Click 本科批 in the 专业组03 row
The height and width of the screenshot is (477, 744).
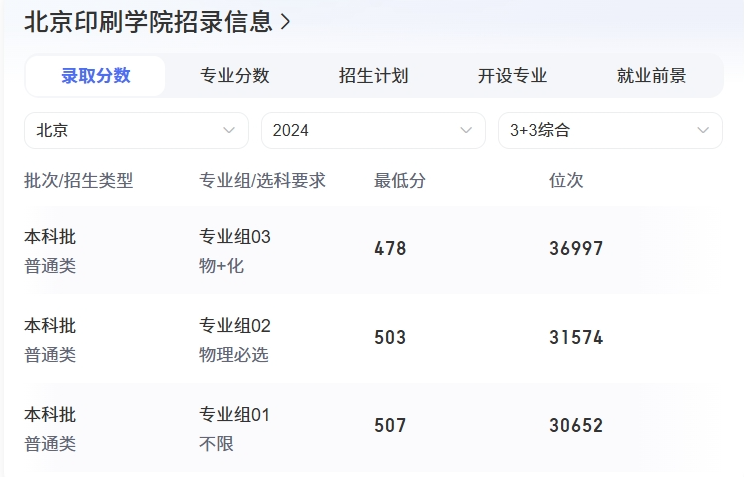point(50,236)
